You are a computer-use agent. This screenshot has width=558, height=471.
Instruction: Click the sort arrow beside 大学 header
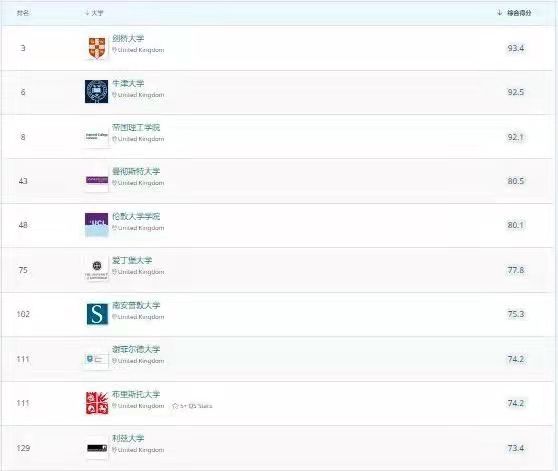(86, 13)
